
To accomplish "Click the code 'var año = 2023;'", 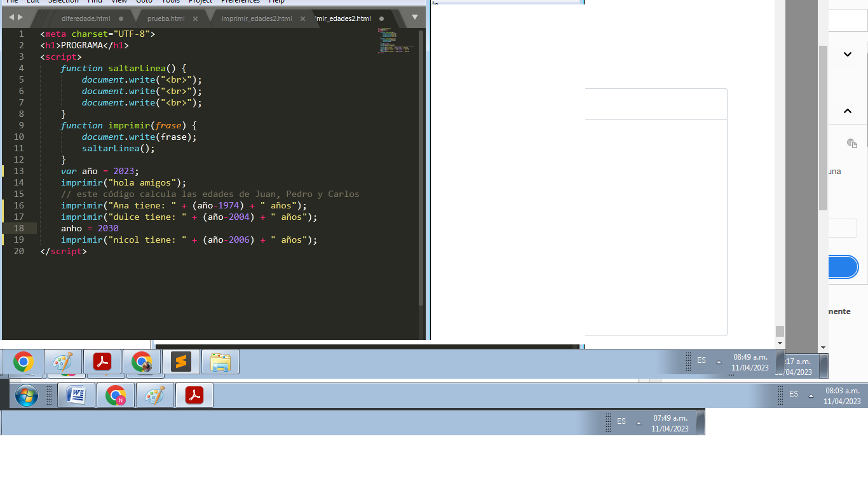I will pyautogui.click(x=100, y=171).
